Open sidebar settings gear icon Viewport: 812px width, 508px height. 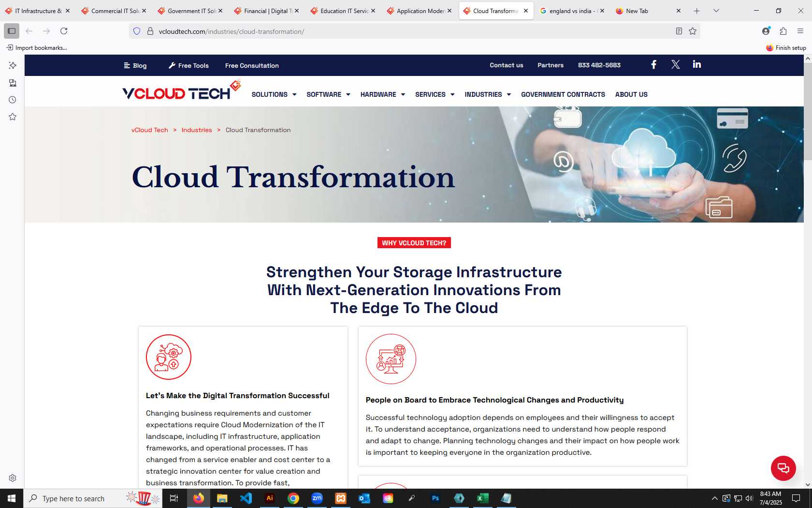[x=13, y=478]
